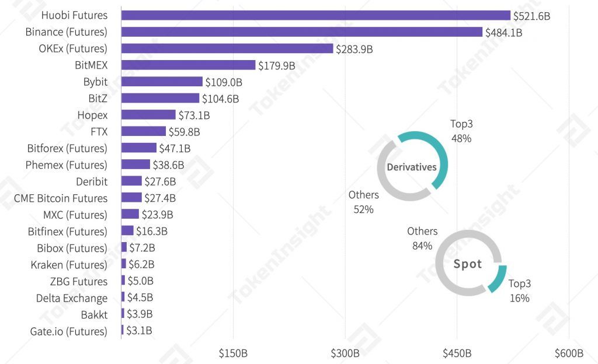Select the Bybit bar in the chart
Viewport: 598px width, 364px height.
coord(162,82)
